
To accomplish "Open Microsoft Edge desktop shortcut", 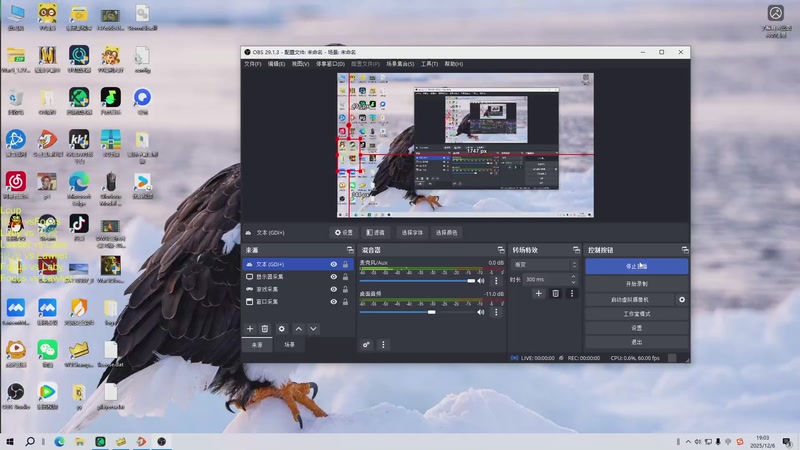I will pos(79,189).
